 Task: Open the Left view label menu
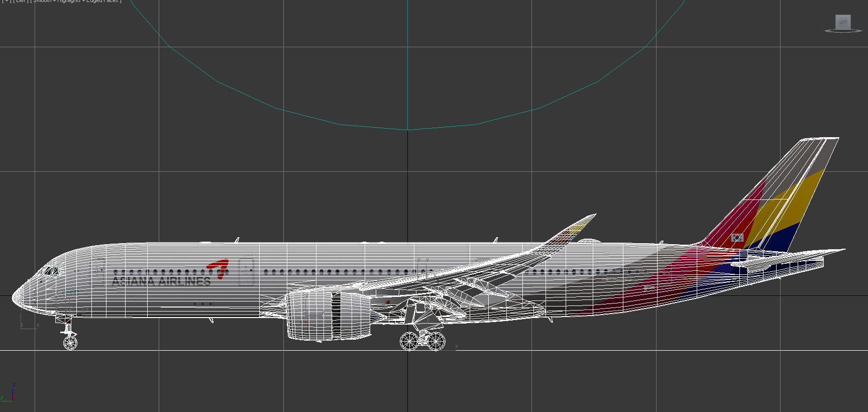[20, 1]
